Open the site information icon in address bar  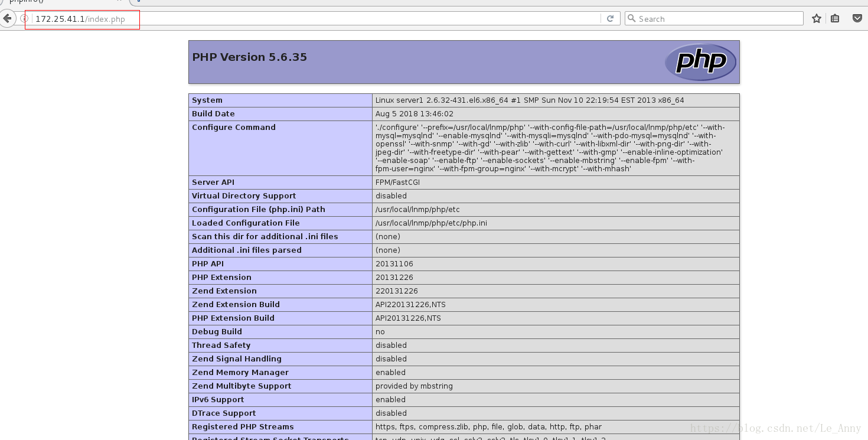tap(24, 19)
